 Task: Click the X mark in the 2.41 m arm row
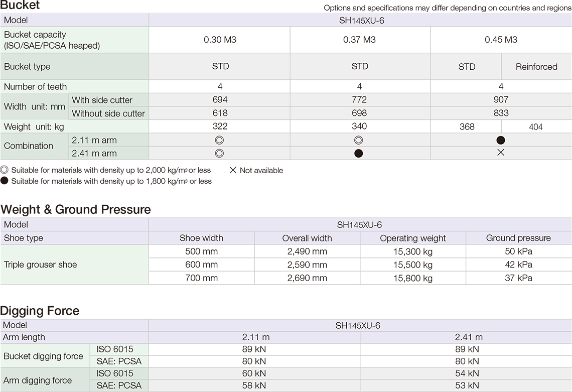point(500,153)
